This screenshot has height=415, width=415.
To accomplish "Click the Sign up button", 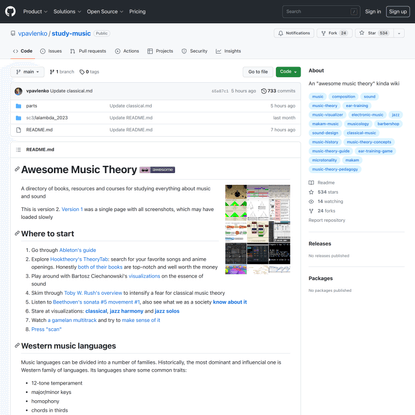I will pos(398,11).
